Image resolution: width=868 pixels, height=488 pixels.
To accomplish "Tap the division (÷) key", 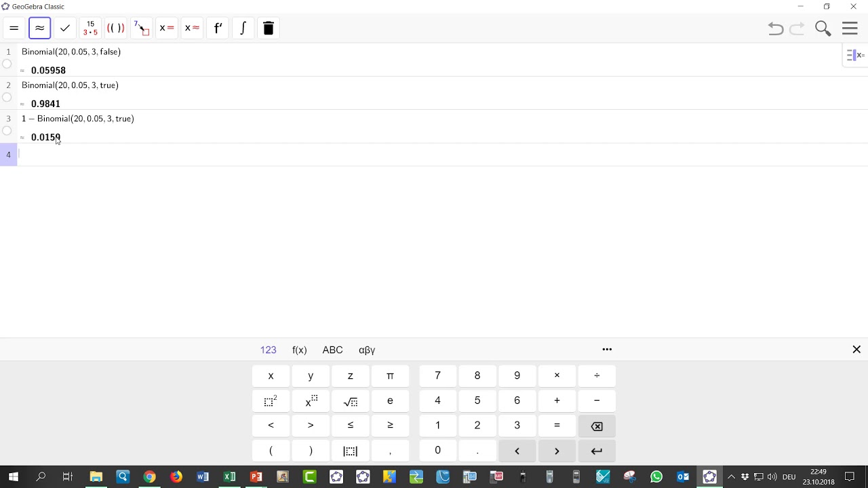I will click(x=597, y=375).
